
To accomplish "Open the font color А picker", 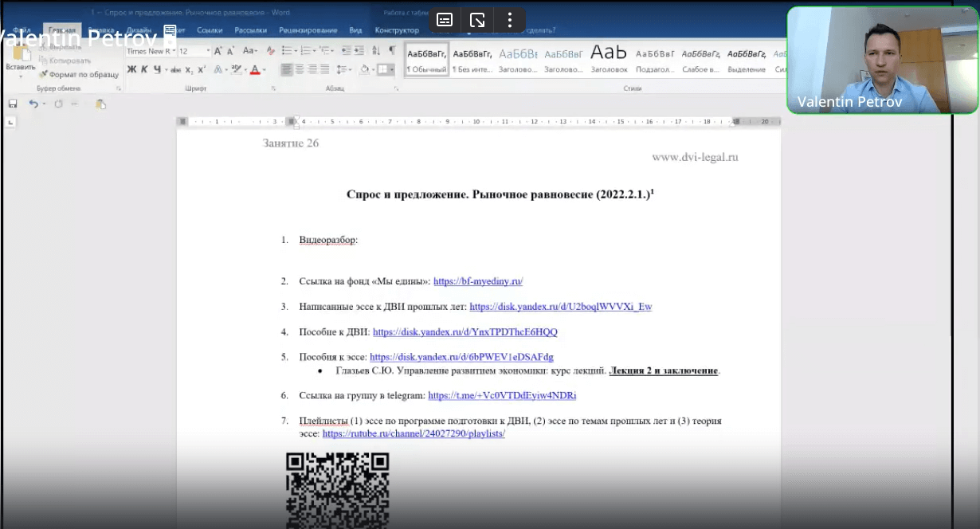I will click(x=255, y=70).
